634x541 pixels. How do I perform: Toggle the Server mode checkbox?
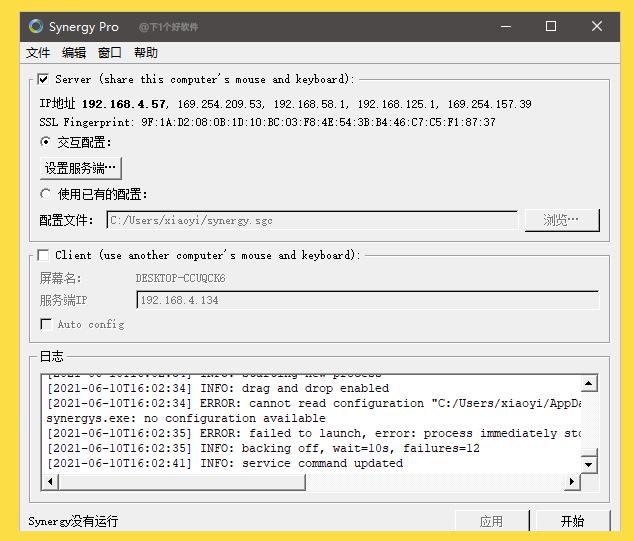tap(43, 79)
